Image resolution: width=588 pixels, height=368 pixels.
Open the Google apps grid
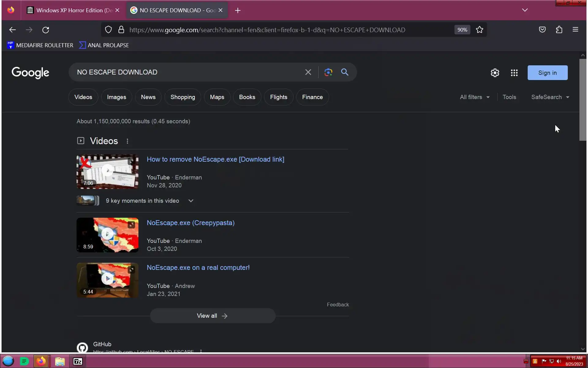point(514,73)
